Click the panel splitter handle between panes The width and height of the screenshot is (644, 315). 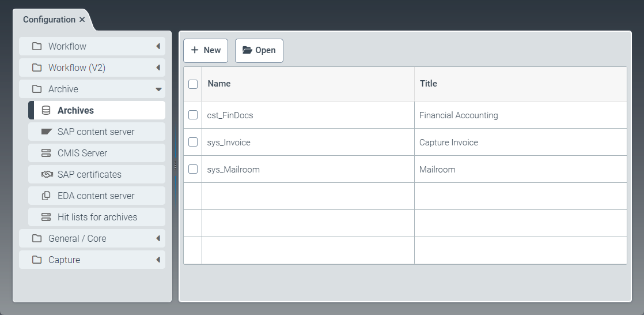coord(175,166)
